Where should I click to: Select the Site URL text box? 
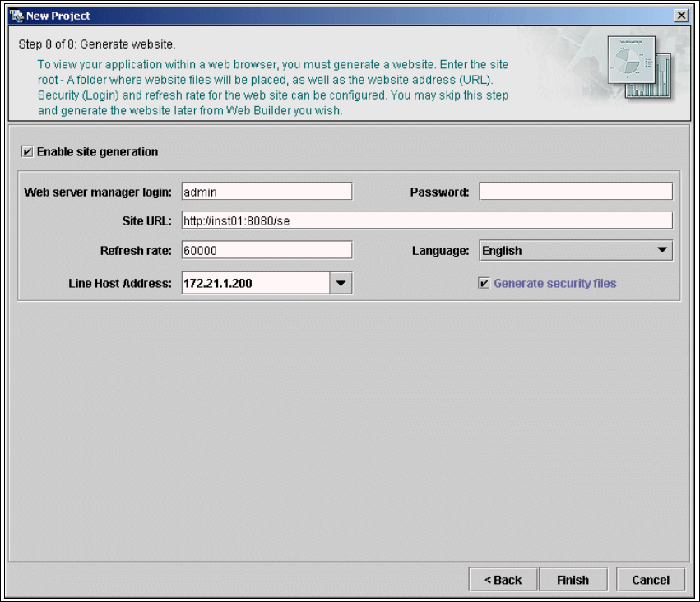[x=426, y=220]
